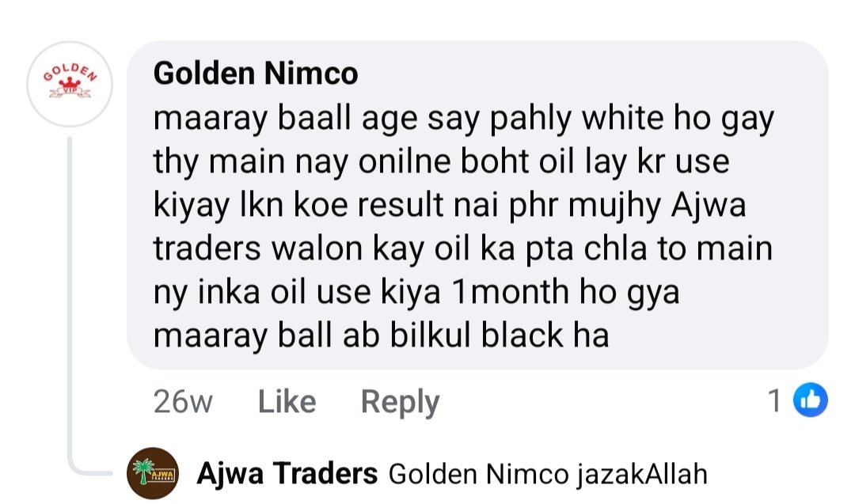Click the gray thread connector line
Image resolution: width=855 pixels, height=504 pixels.
[x=71, y=305]
